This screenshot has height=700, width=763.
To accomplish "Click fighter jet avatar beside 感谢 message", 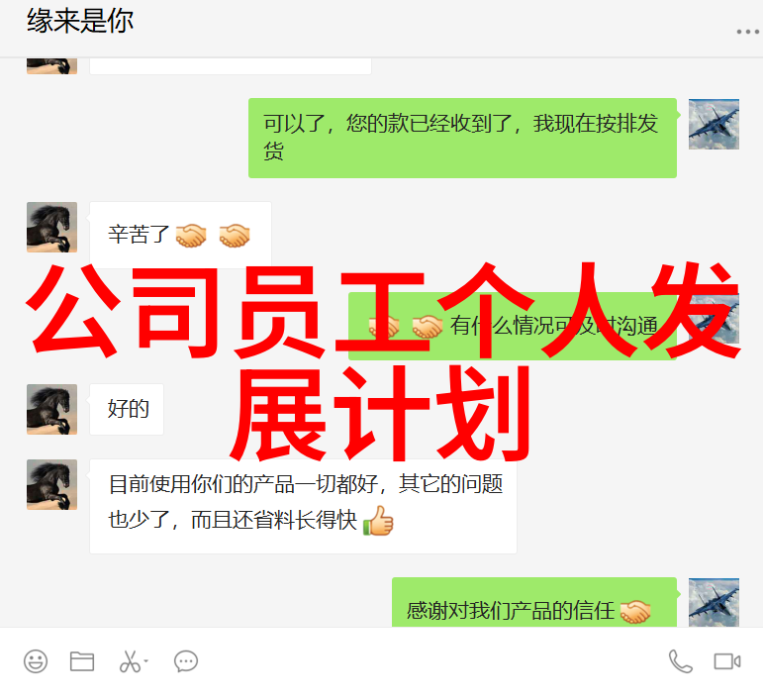I will click(714, 602).
